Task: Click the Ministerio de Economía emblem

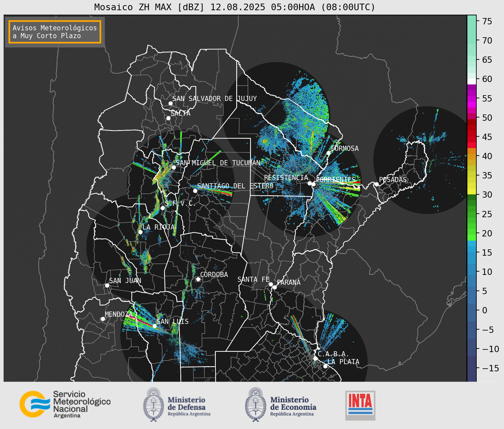Action: pyautogui.click(x=256, y=404)
